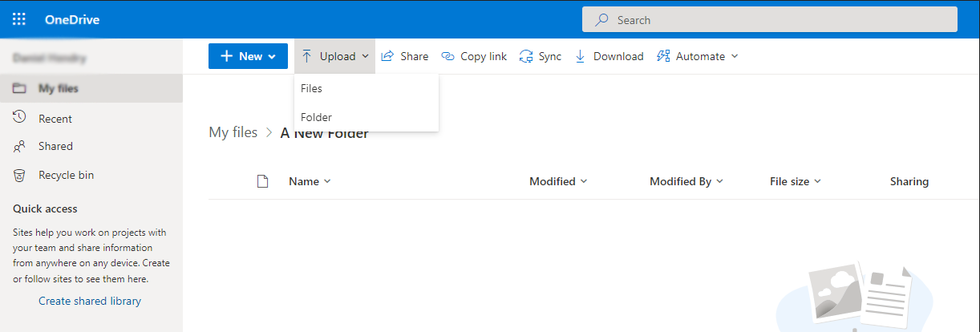Click the Automate flow icon
Image resolution: width=980 pixels, height=332 pixels.
click(663, 56)
